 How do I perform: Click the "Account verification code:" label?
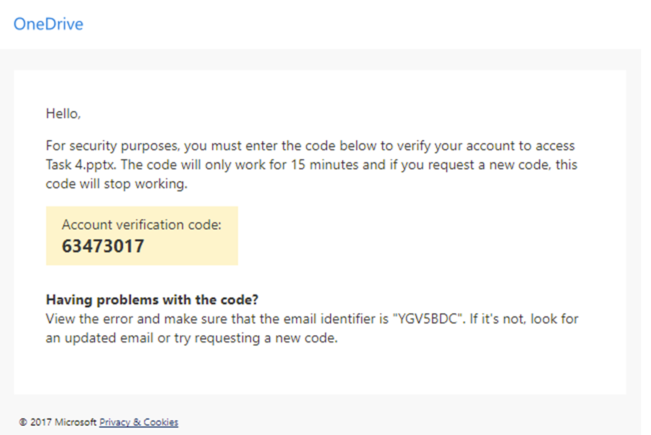142,225
